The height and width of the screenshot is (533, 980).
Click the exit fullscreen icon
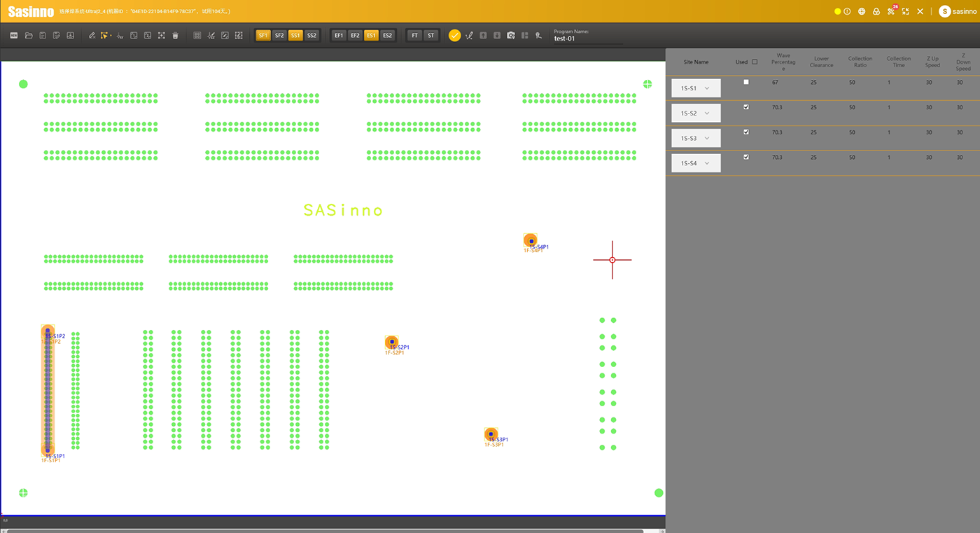(x=906, y=11)
